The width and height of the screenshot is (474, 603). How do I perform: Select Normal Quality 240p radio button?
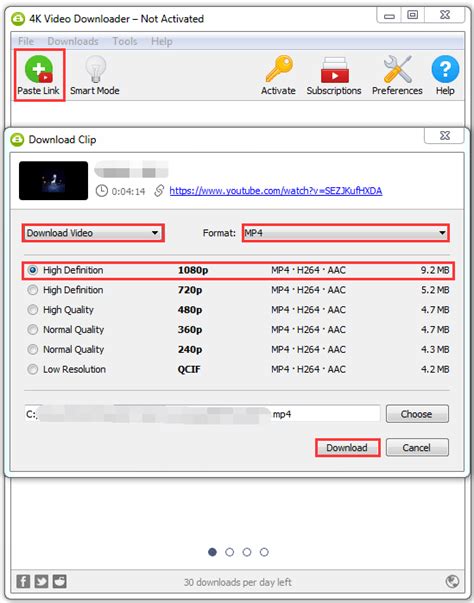pos(33,349)
